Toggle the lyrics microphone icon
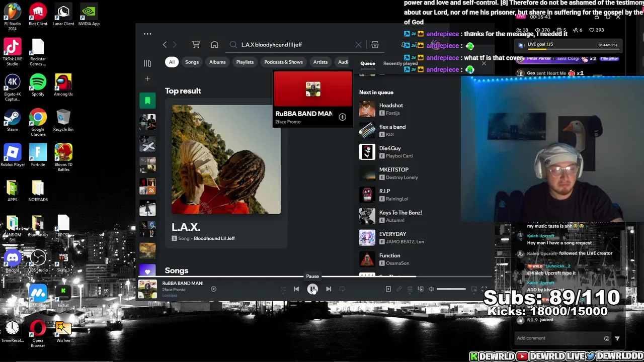This screenshot has height=362, width=644. [399, 289]
